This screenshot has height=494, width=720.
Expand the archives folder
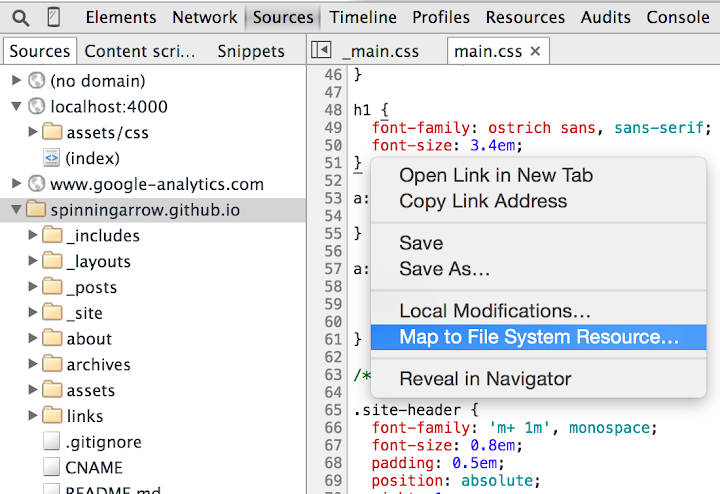coord(33,364)
